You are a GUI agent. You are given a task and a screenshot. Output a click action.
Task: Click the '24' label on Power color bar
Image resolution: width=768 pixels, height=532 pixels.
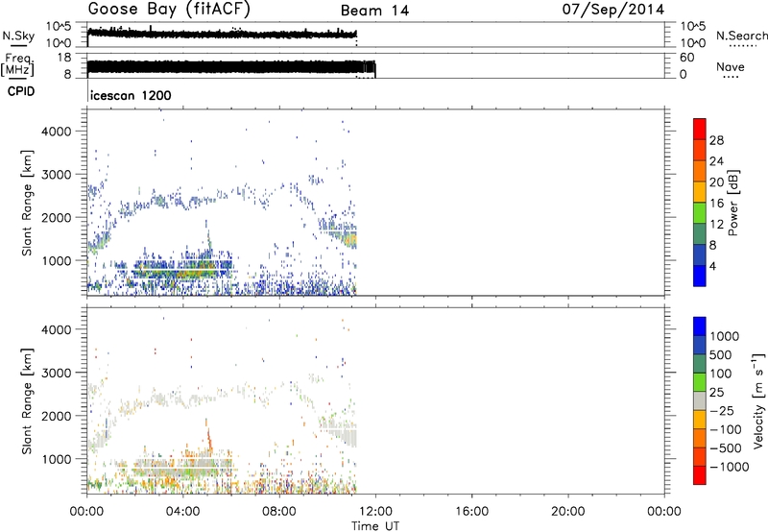coord(716,161)
